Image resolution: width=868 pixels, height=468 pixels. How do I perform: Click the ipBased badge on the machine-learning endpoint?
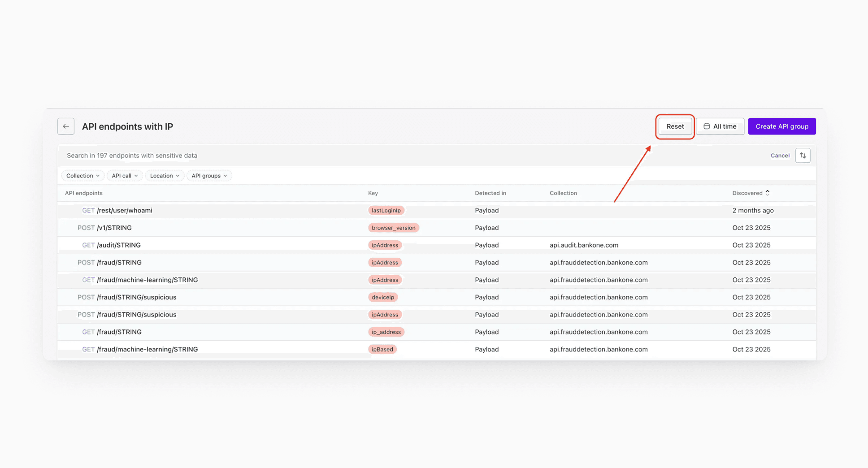click(382, 349)
